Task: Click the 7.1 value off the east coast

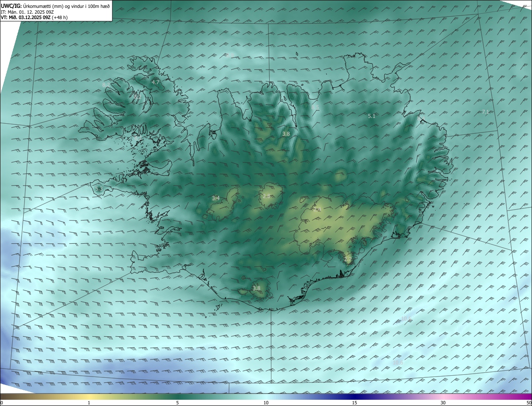Action: click(485, 112)
